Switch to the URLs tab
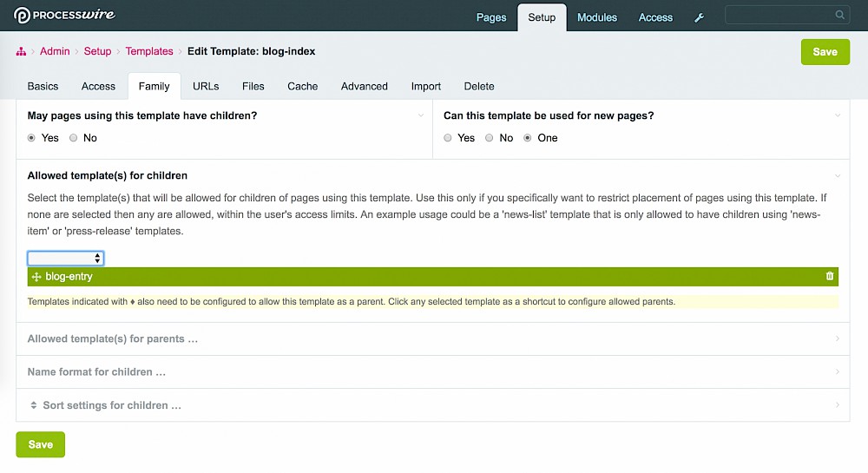The width and height of the screenshot is (868, 473). pos(206,86)
